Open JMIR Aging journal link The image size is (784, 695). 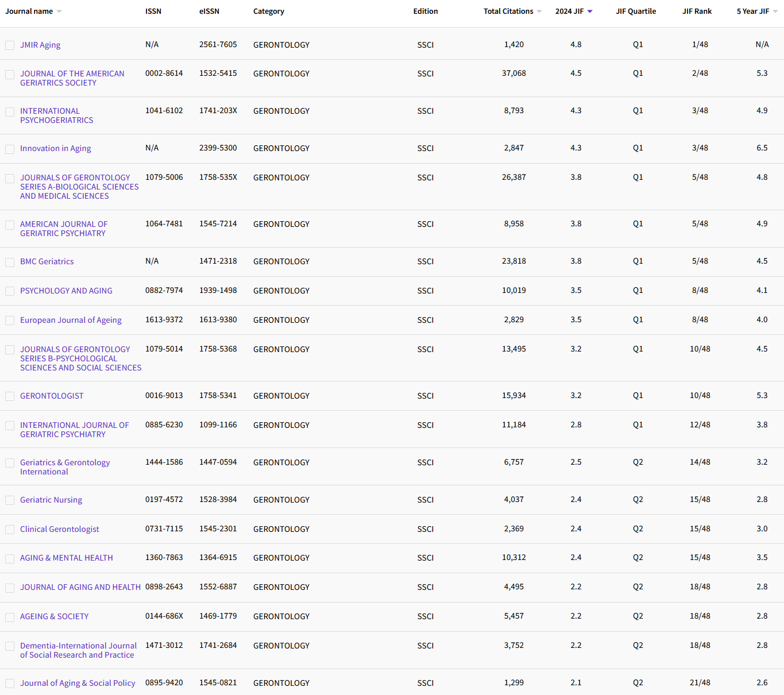[40, 45]
